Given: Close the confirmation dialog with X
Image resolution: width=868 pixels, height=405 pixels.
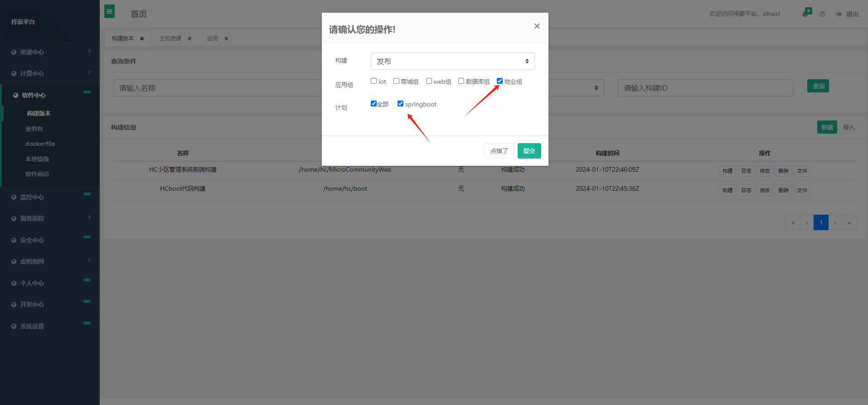Looking at the screenshot, I should (x=537, y=26).
